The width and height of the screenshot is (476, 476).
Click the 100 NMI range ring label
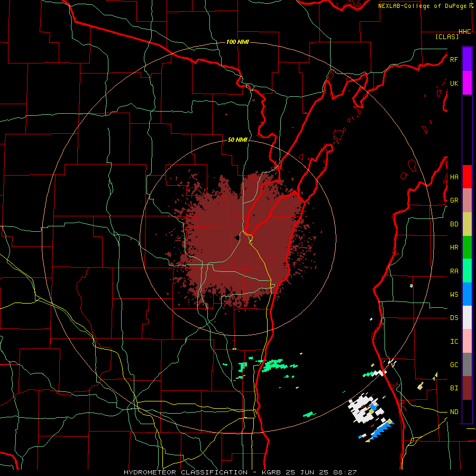pyautogui.click(x=237, y=42)
